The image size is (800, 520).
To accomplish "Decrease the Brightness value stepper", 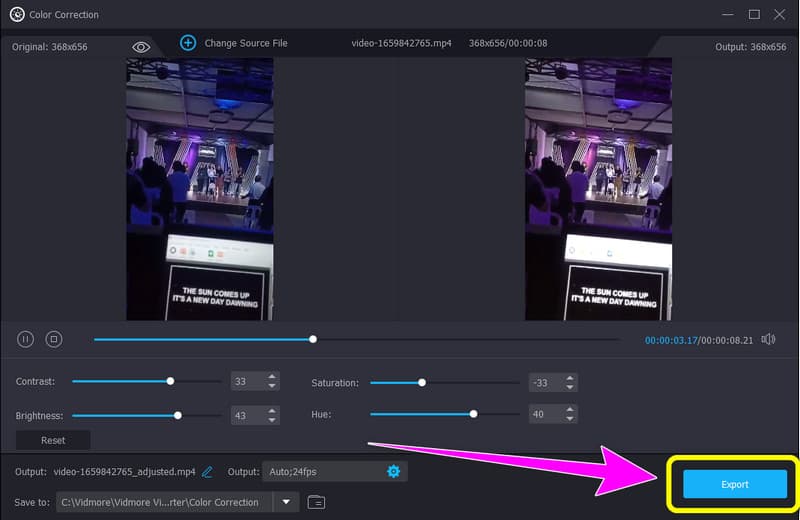I will tap(271, 419).
